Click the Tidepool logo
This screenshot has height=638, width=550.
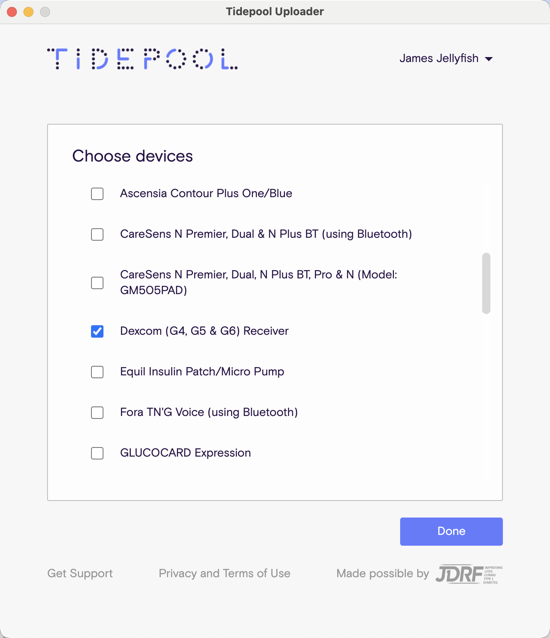coord(142,59)
